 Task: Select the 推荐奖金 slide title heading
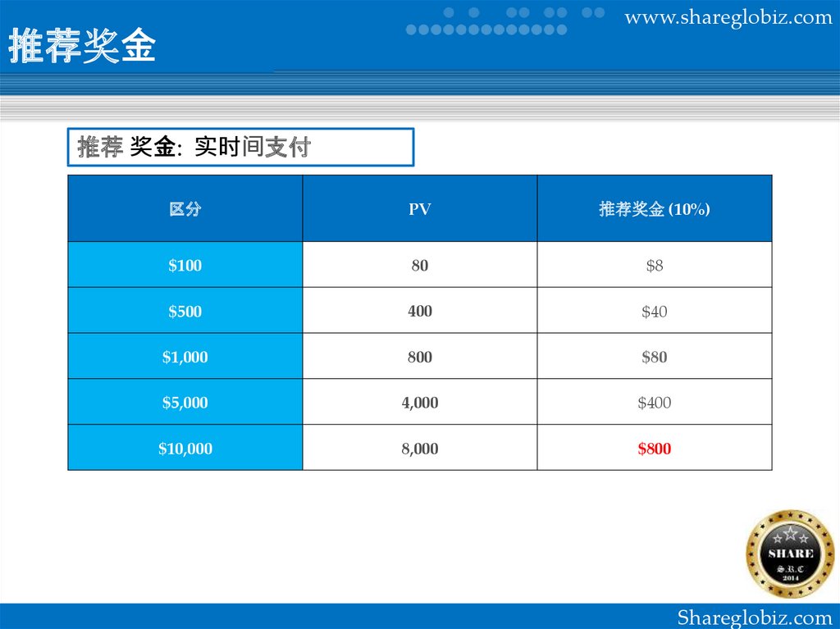point(82,48)
